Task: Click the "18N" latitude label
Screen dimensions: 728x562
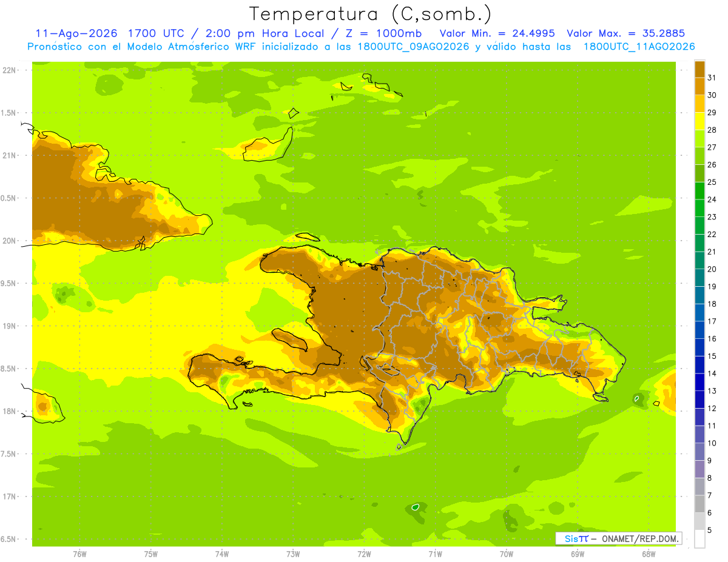Action: [10, 411]
